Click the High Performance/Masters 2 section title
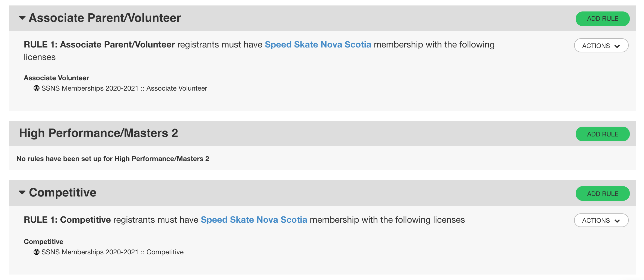The height and width of the screenshot is (280, 644). pos(98,133)
